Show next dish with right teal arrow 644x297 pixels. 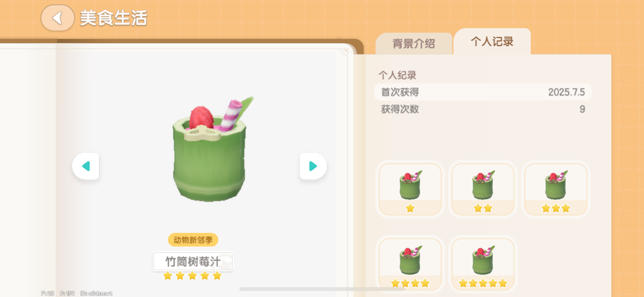[x=313, y=166]
